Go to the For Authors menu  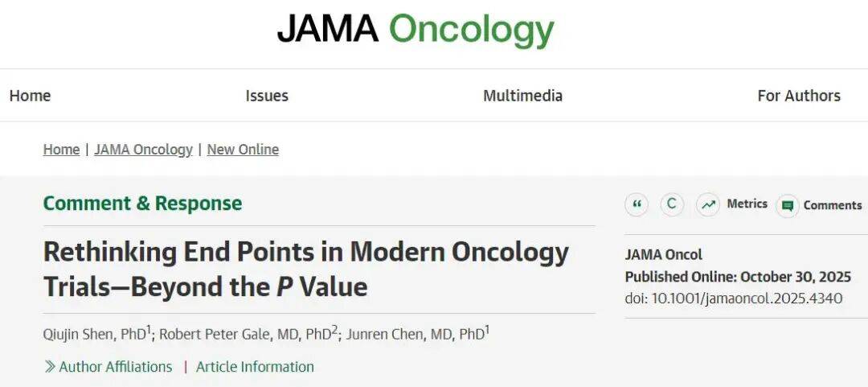[799, 96]
